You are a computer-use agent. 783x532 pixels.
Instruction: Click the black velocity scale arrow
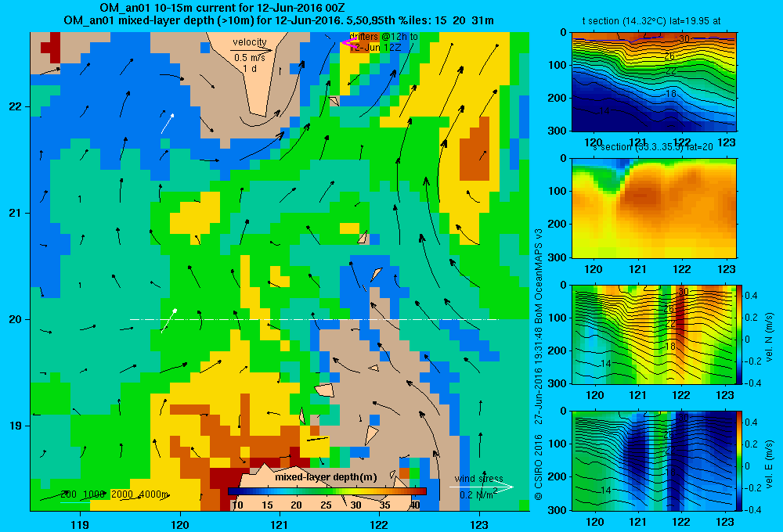(252, 50)
